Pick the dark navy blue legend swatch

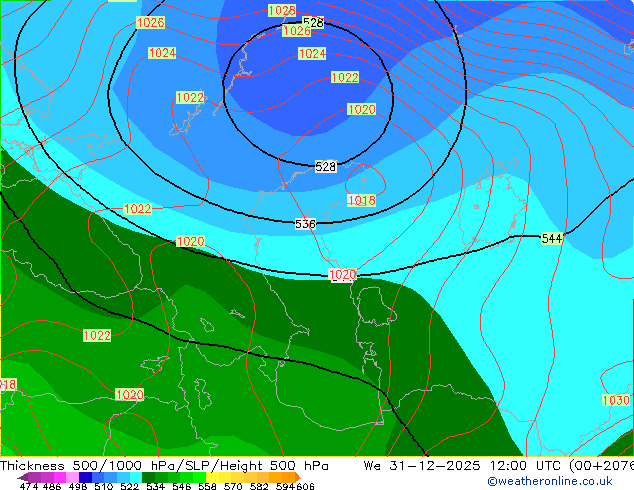84,477
